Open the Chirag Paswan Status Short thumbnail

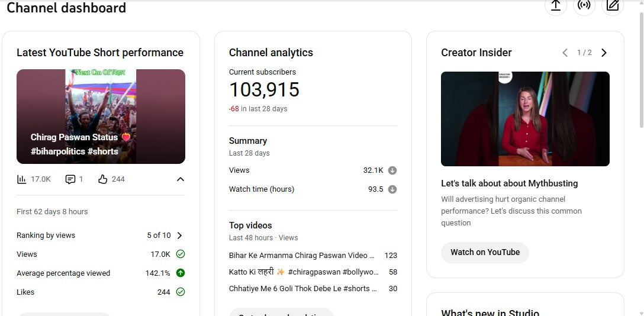[x=101, y=117]
